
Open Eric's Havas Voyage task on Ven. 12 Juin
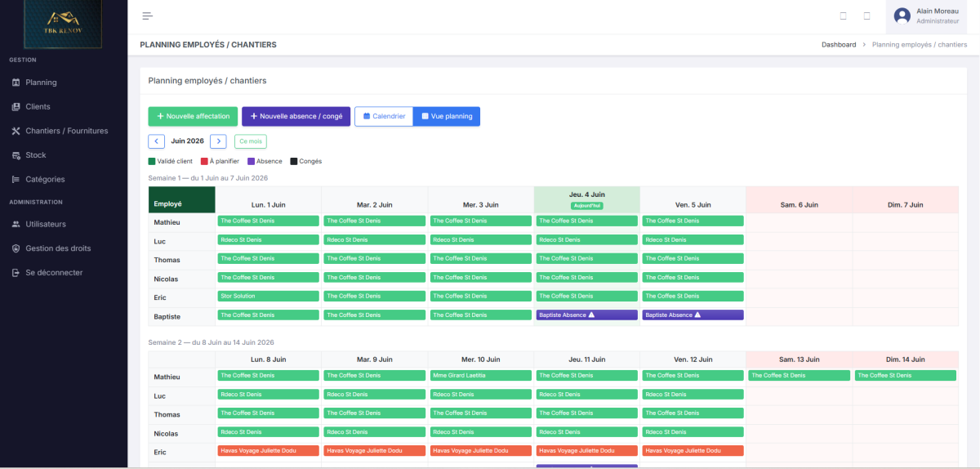[x=693, y=450]
